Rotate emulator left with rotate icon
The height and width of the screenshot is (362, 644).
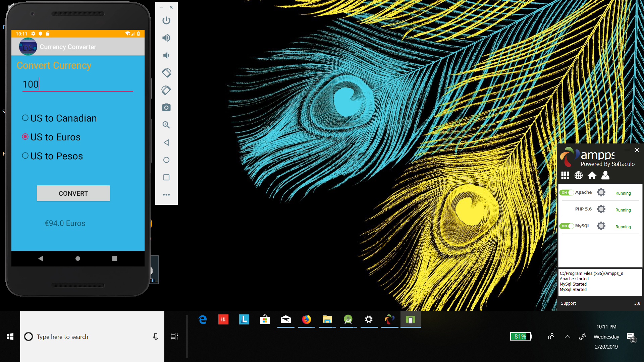coord(166,73)
